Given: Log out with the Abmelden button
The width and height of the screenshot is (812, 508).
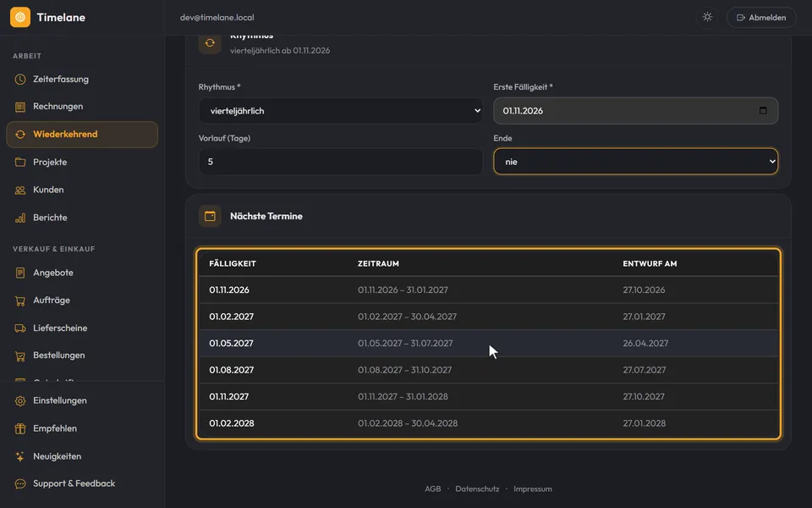Looking at the screenshot, I should 761,18.
